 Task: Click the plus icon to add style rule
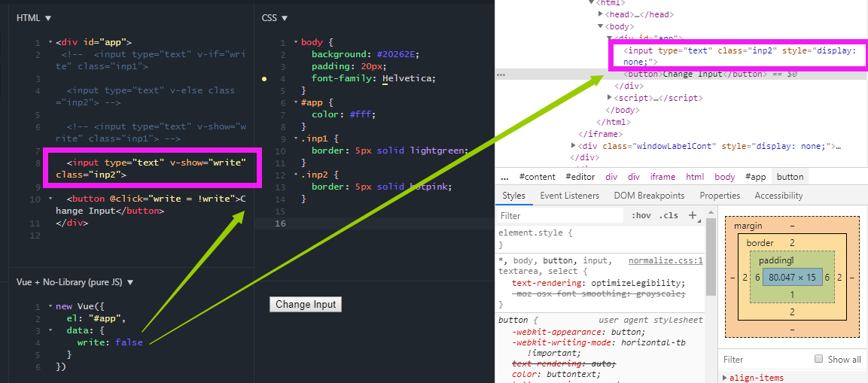pos(692,216)
